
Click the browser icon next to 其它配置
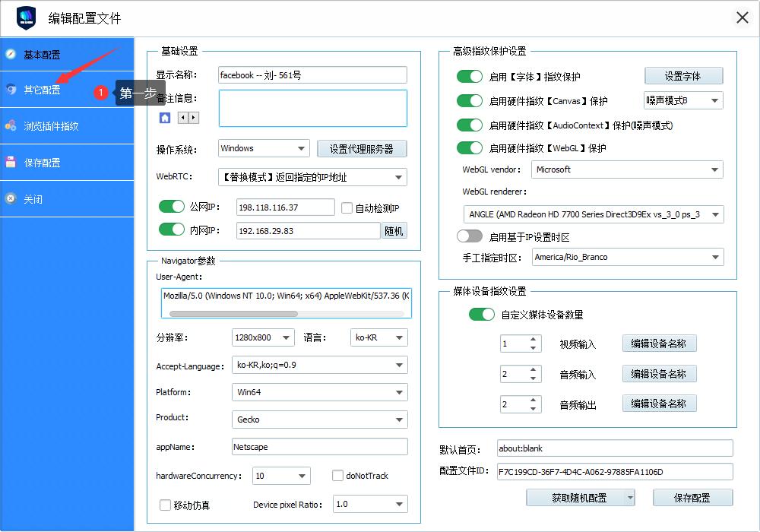tap(9, 90)
